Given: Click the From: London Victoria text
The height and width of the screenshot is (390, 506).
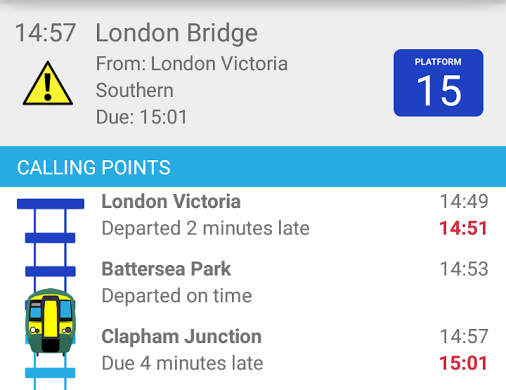Looking at the screenshot, I should (192, 63).
